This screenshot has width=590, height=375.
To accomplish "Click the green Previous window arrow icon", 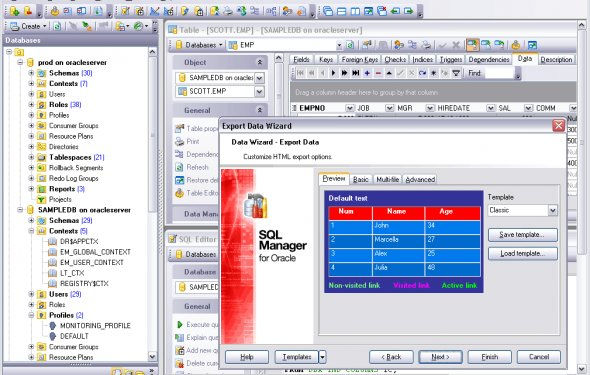I will [x=395, y=11].
